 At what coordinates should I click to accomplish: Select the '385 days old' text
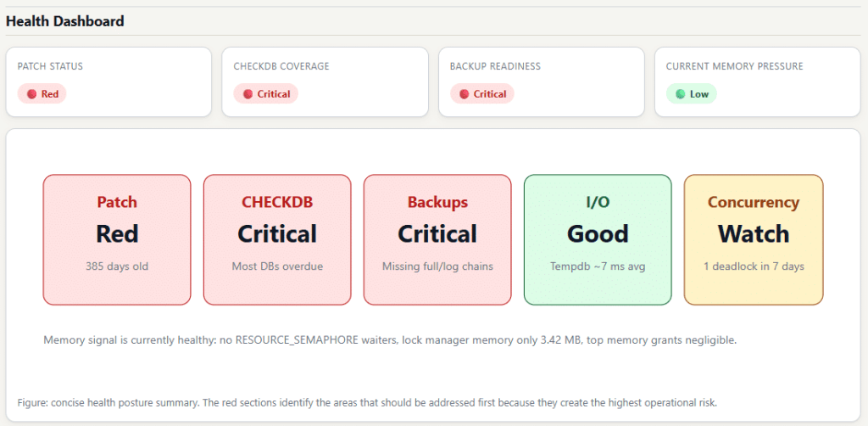click(117, 266)
